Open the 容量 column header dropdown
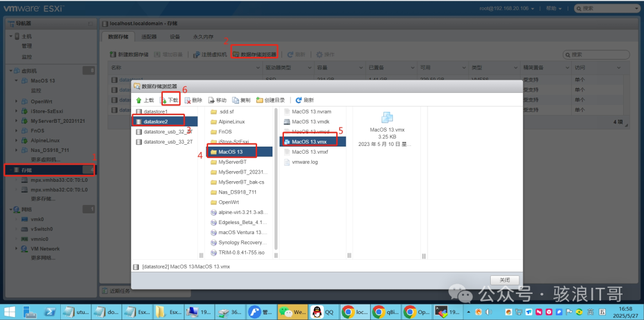 (362, 68)
